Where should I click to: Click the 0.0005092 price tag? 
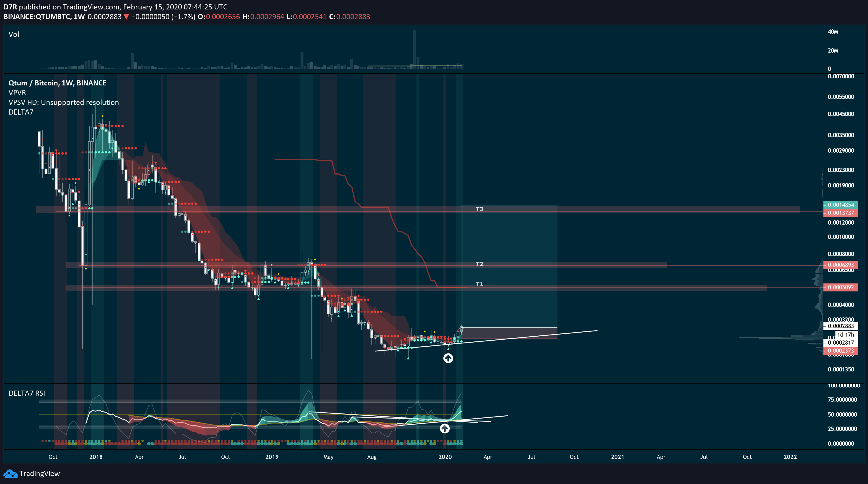tap(840, 287)
